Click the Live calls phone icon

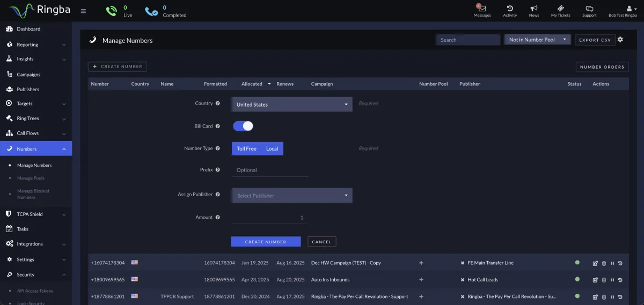tap(111, 11)
